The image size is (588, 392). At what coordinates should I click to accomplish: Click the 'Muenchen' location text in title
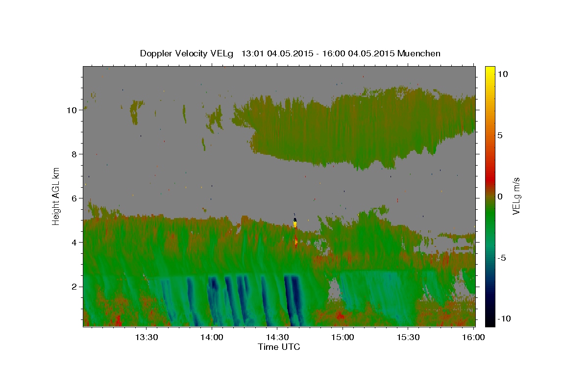tap(419, 53)
